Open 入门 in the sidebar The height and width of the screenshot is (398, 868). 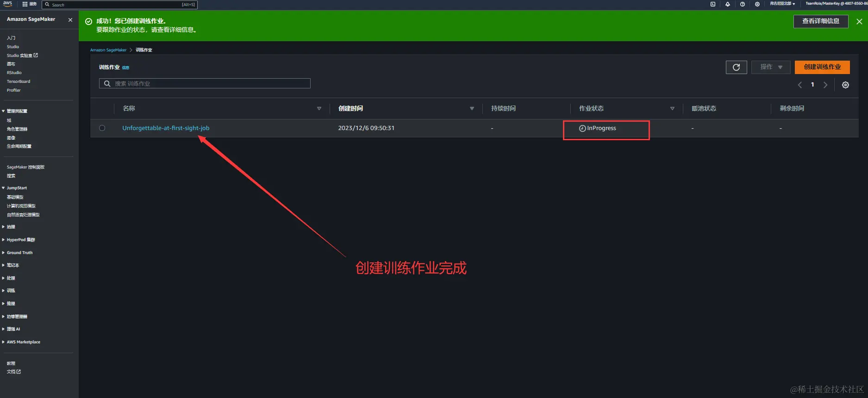tap(11, 38)
